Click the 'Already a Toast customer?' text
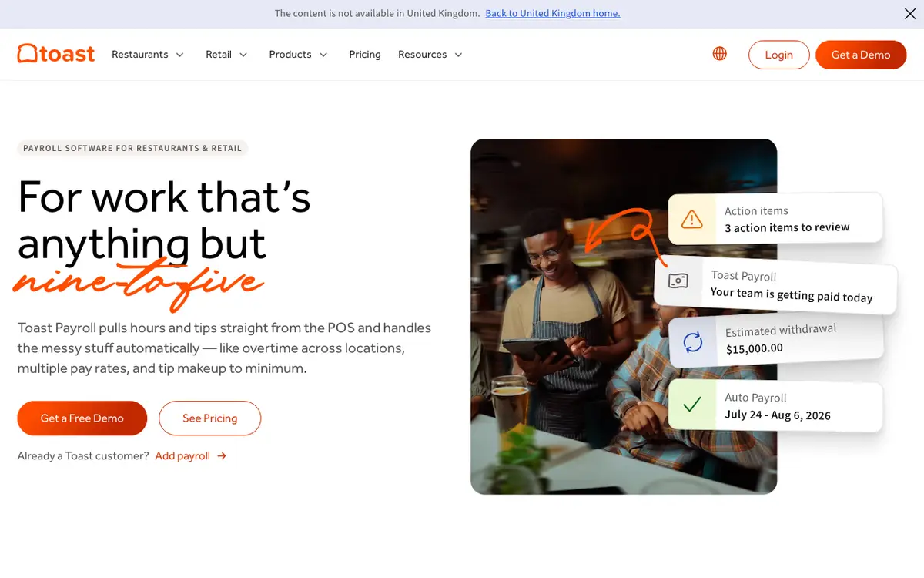This screenshot has height=578, width=924. 83,456
